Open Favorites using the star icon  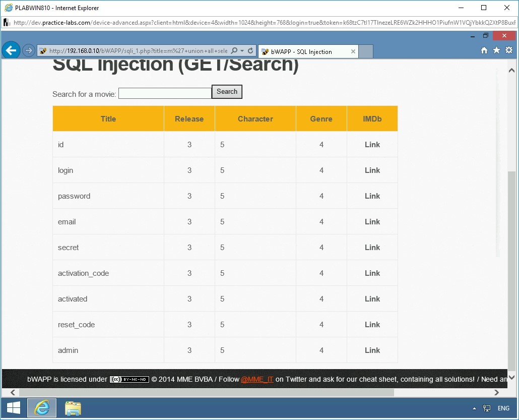click(496, 50)
